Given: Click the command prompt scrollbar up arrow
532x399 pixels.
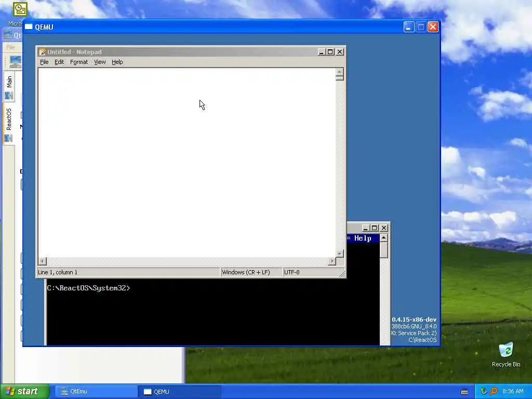Looking at the screenshot, I should click(x=384, y=238).
